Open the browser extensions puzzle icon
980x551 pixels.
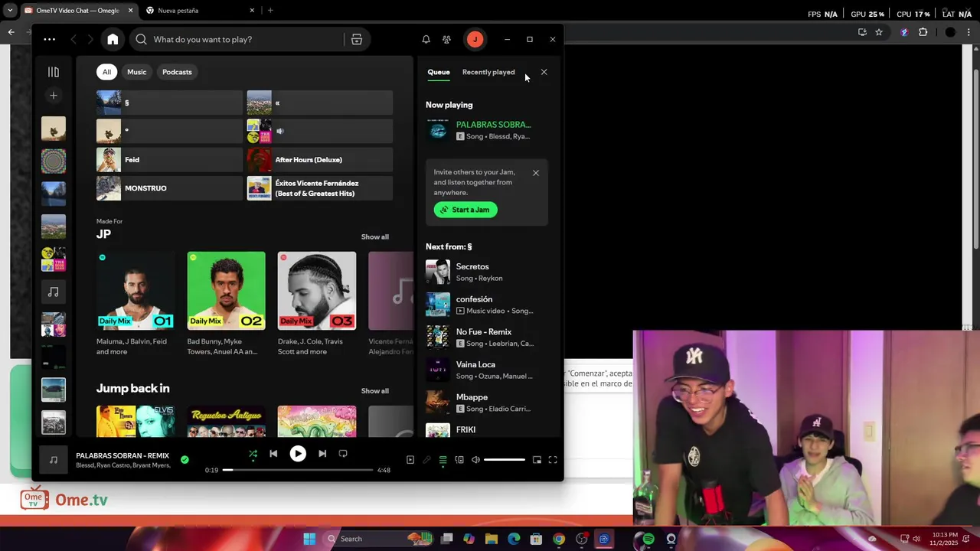923,32
